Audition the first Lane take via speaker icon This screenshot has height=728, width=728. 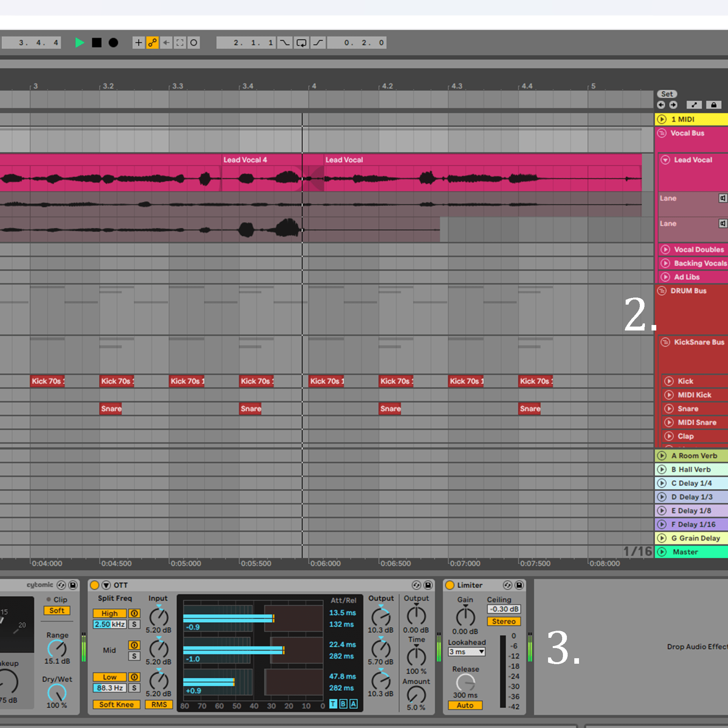pyautogui.click(x=723, y=198)
